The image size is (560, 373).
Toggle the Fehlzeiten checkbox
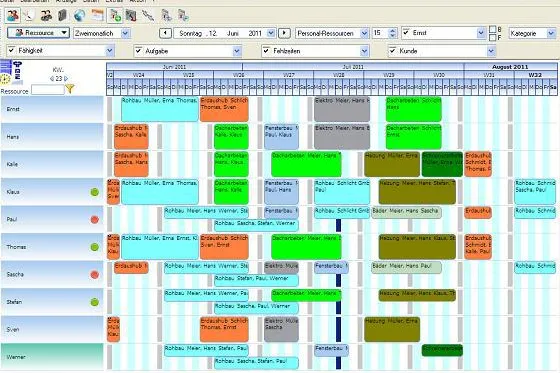[x=266, y=51]
